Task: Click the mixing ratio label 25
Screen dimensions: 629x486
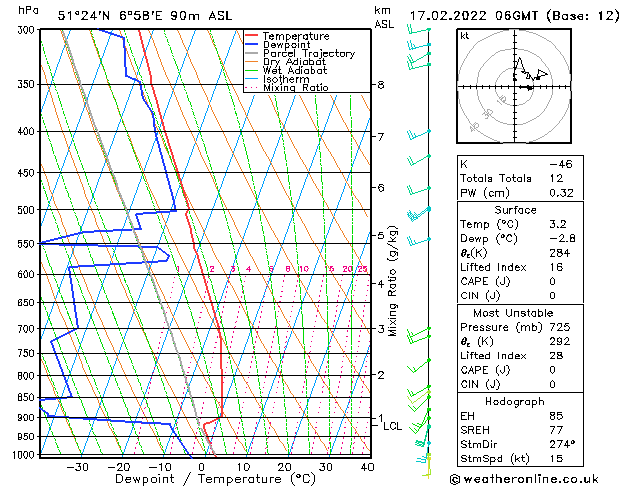Action: (362, 269)
